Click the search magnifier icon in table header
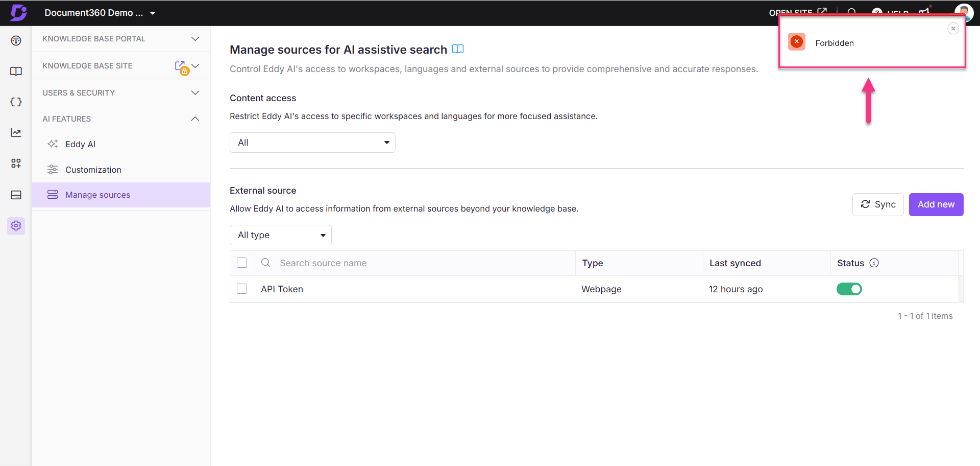Image resolution: width=980 pixels, height=466 pixels. tap(266, 263)
